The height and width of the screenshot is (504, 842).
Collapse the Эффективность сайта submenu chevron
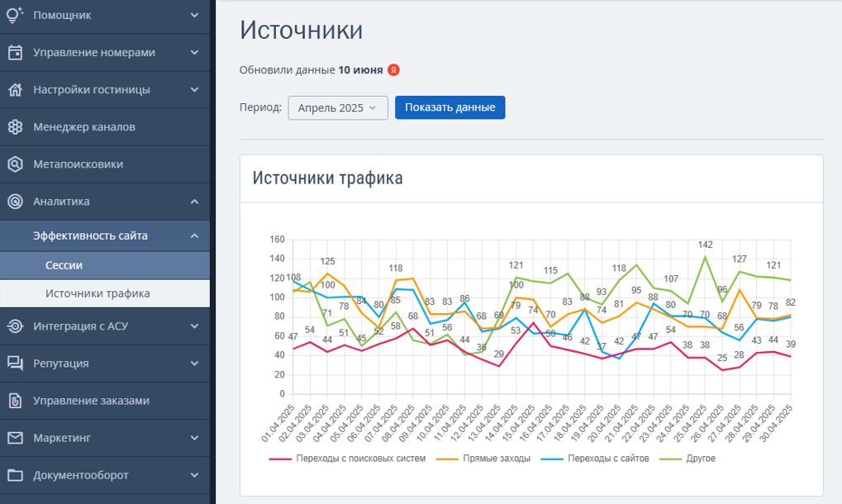pos(194,235)
